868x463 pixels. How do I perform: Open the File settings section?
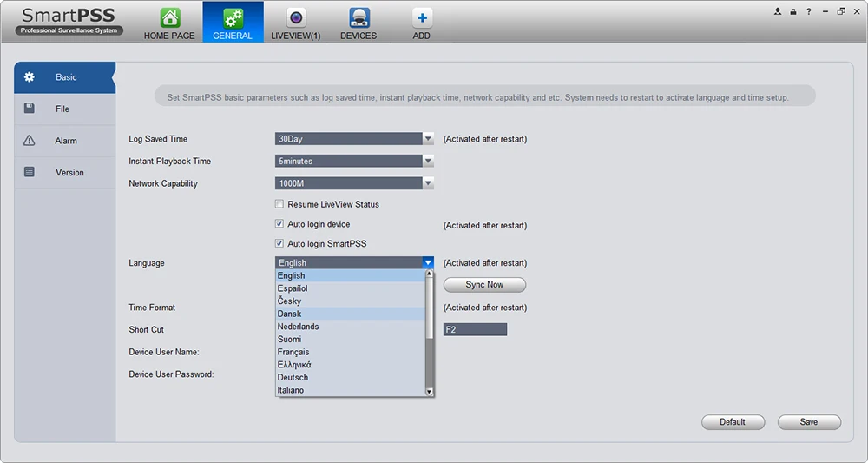click(65, 109)
